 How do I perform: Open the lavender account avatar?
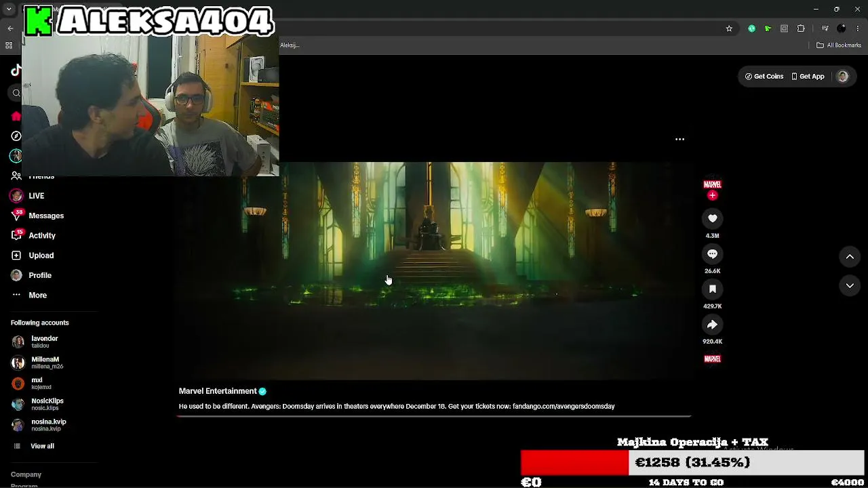click(18, 342)
